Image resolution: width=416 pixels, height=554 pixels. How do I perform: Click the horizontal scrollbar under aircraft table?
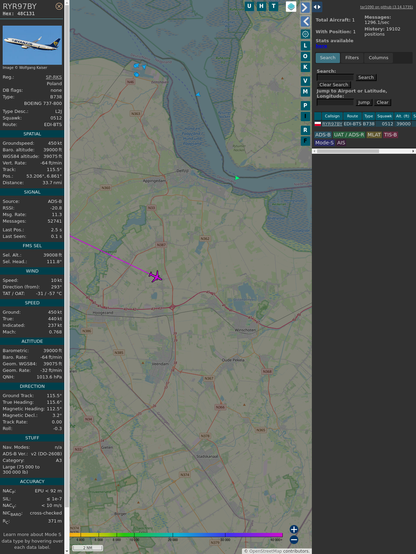click(363, 151)
